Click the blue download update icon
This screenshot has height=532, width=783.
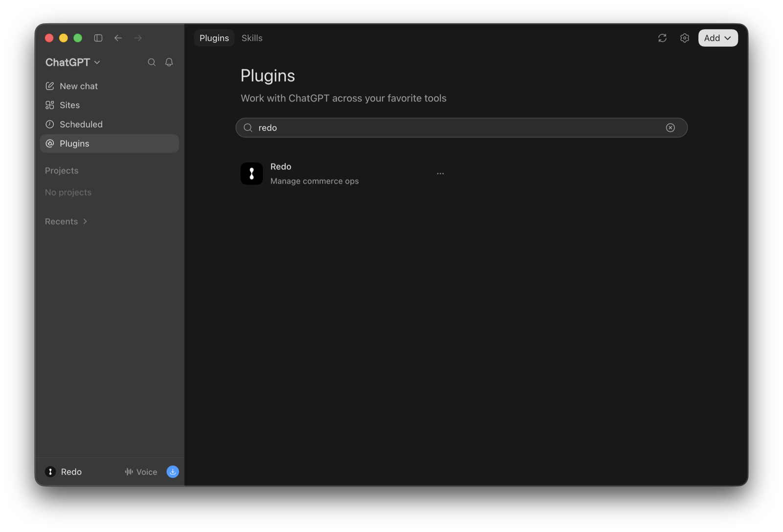(x=173, y=471)
